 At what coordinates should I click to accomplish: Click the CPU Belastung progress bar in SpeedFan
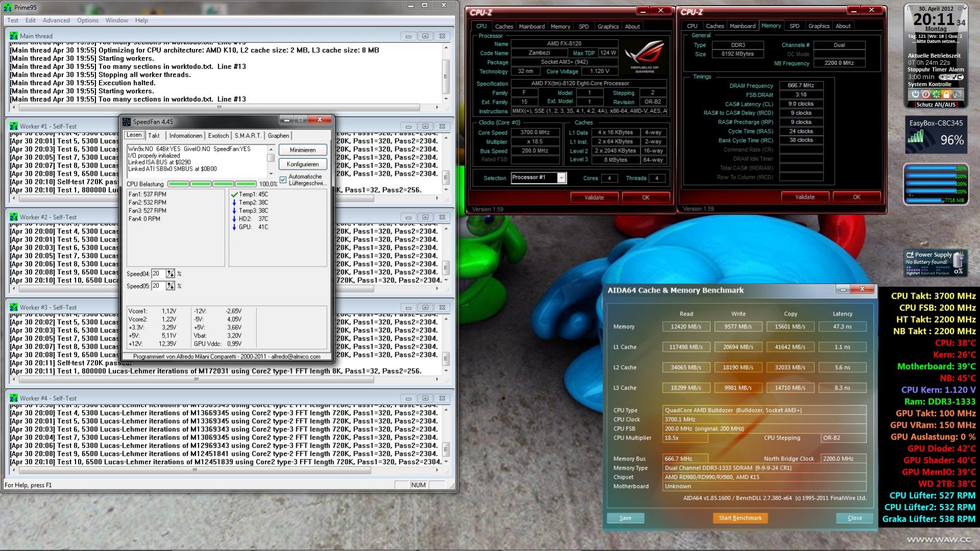(x=212, y=184)
